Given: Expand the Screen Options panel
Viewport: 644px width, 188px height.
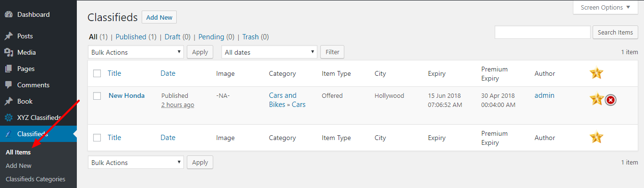Looking at the screenshot, I should tap(606, 7).
